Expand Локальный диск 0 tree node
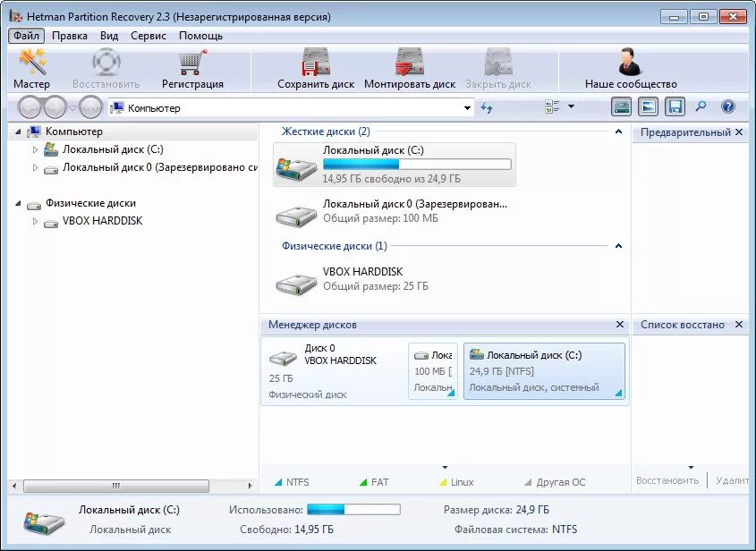This screenshot has height=551, width=756. click(35, 168)
